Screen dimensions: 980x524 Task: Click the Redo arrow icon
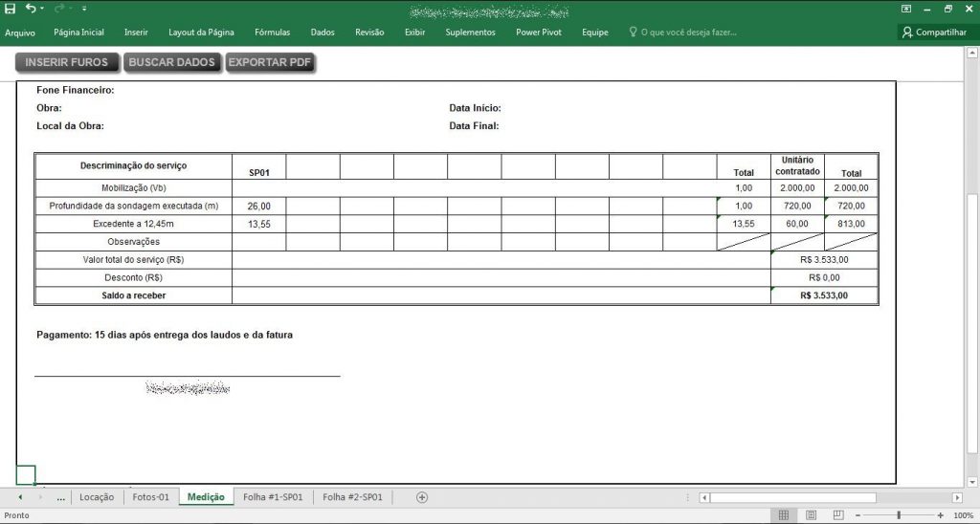click(x=59, y=9)
